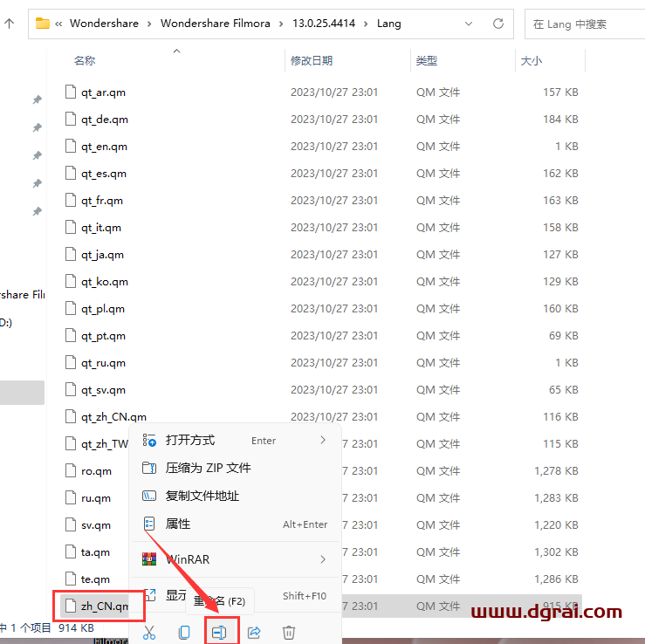Image resolution: width=645 pixels, height=644 pixels.
Task: Select file qt_it.qm
Action: coord(101,228)
